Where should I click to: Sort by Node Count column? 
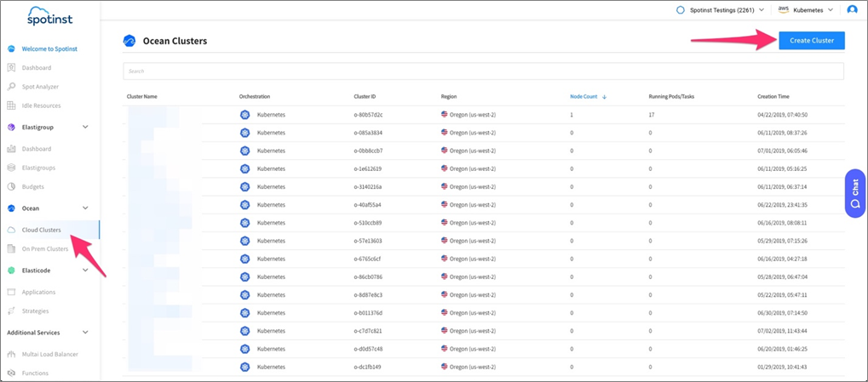click(x=583, y=96)
